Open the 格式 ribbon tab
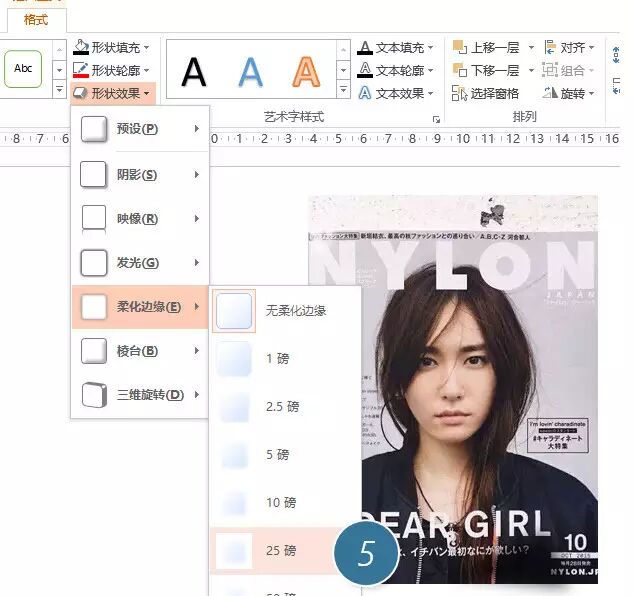The image size is (634, 596). (x=36, y=19)
